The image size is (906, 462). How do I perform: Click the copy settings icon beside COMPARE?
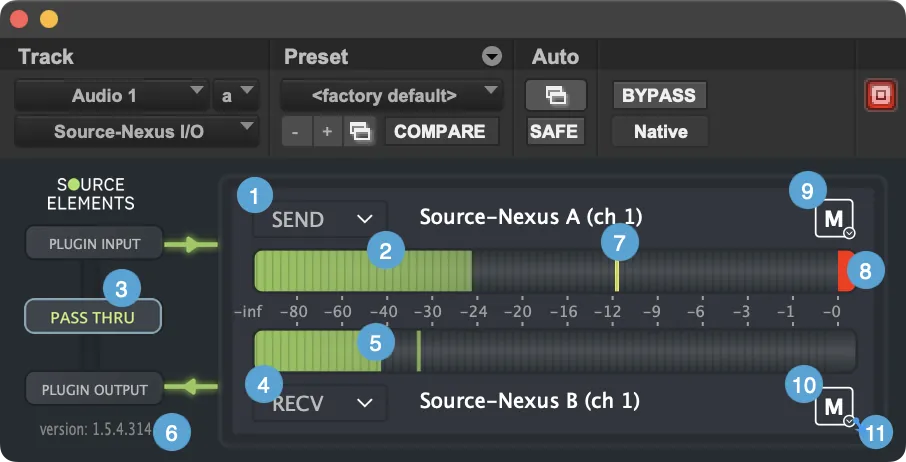click(x=359, y=132)
